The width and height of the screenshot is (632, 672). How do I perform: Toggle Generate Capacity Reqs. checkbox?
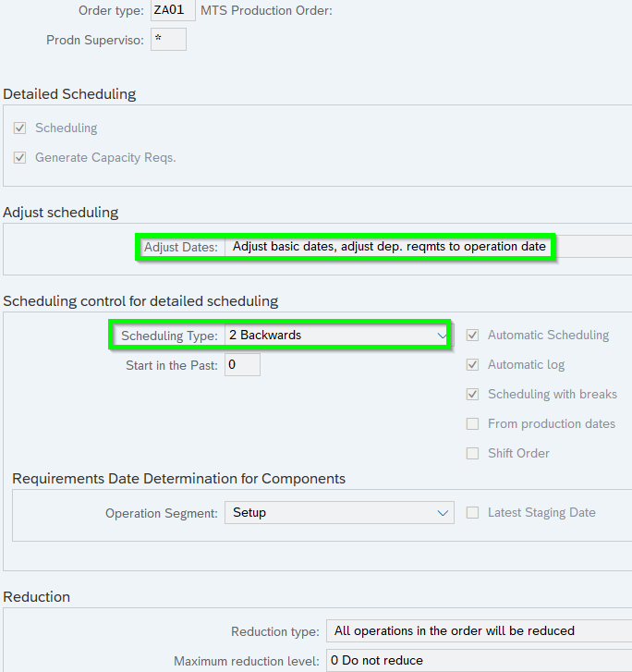tap(19, 157)
